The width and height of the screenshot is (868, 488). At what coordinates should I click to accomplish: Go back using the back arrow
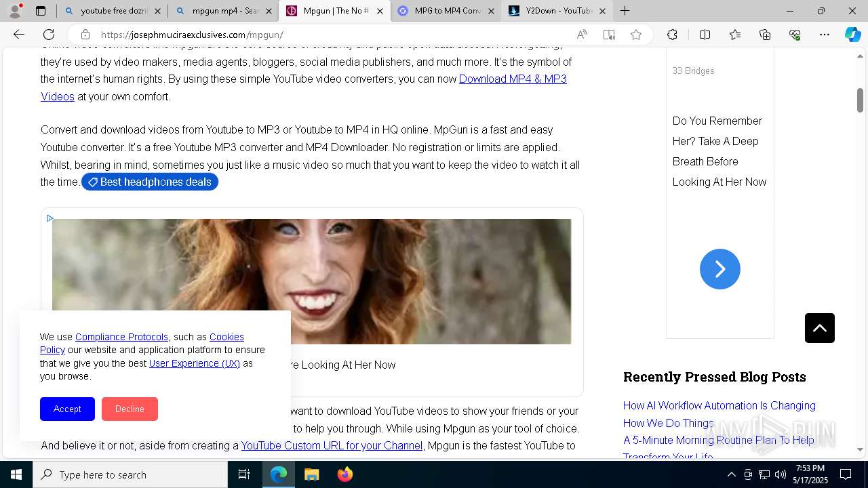pyautogui.click(x=19, y=35)
